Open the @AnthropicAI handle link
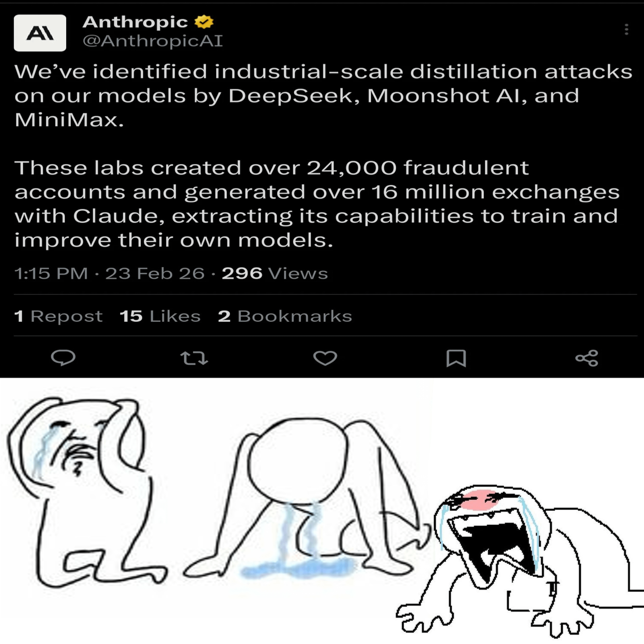 152,41
